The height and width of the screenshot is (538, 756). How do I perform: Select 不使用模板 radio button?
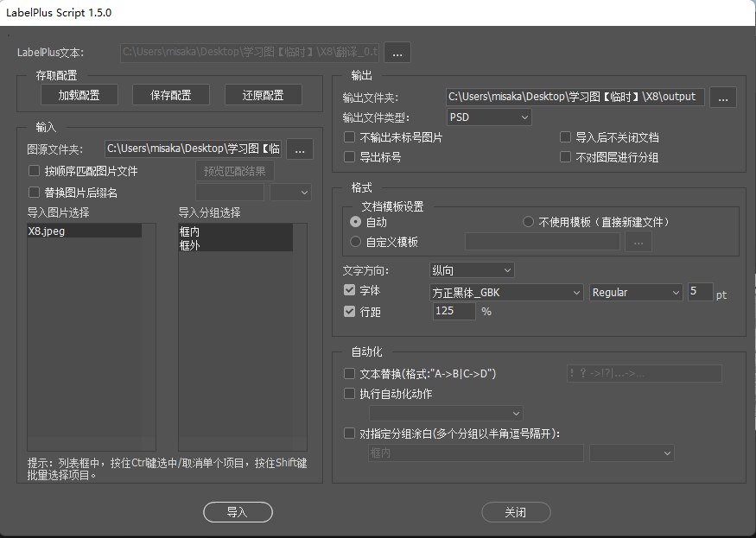529,222
